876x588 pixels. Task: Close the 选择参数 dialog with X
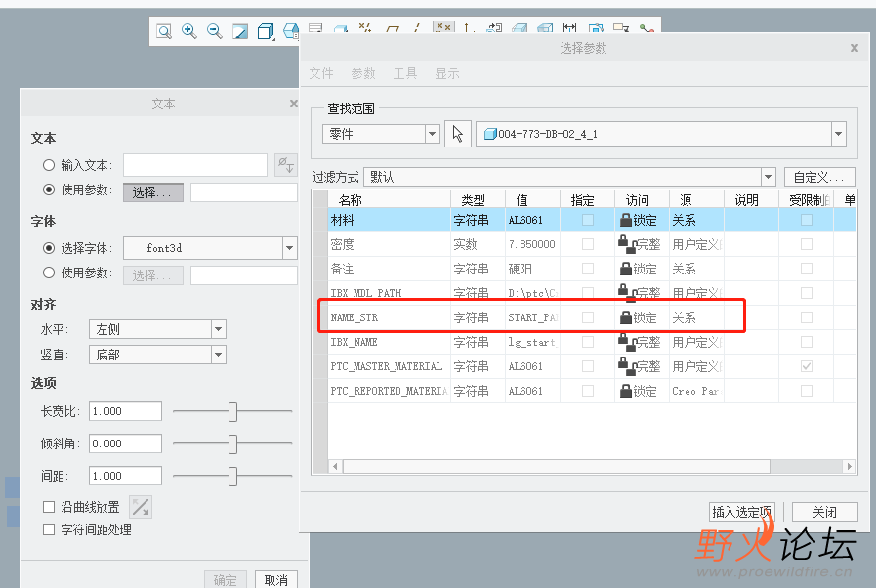coord(855,48)
